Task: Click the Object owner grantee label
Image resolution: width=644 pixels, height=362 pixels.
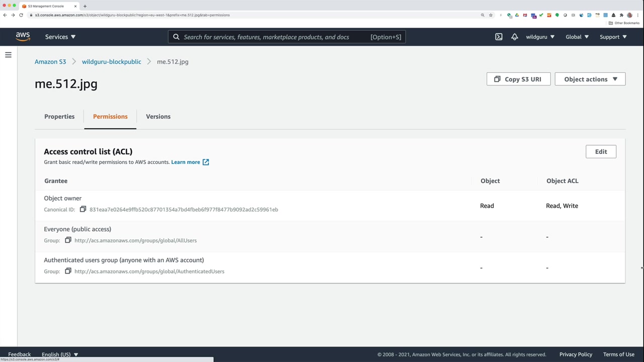Action: tap(62, 198)
